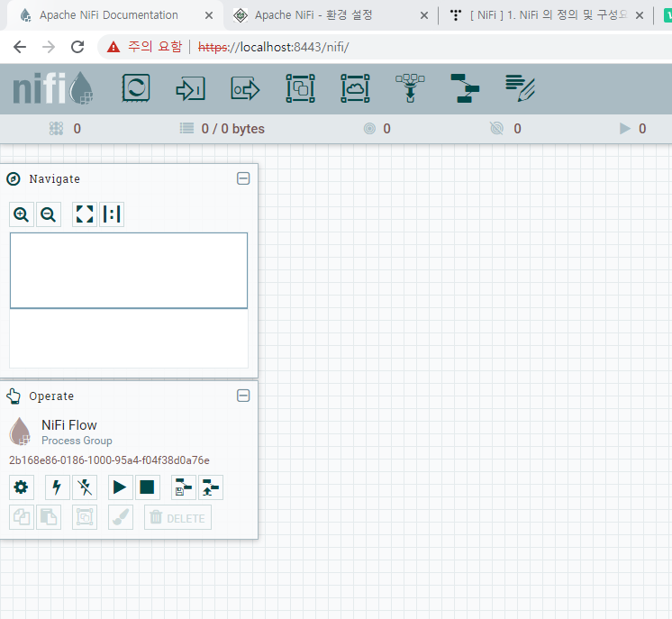Viewport: 672px width, 619px height.
Task: Zoom in on the canvas
Action: coord(22,214)
